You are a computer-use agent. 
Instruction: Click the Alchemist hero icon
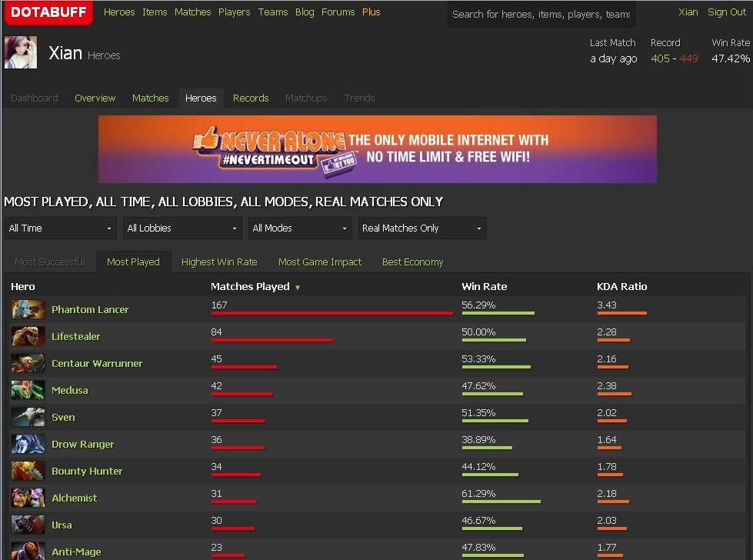(28, 498)
